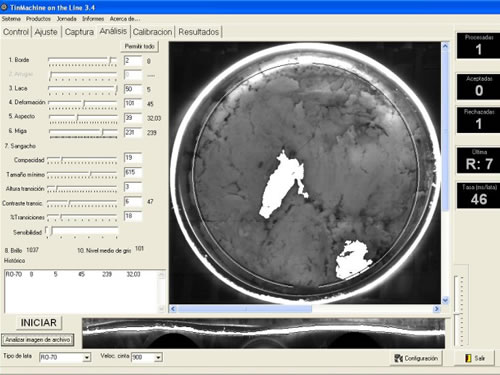The width and height of the screenshot is (500, 375).
Task: Adjust the 5. Aspecto slider
Action: (83, 118)
